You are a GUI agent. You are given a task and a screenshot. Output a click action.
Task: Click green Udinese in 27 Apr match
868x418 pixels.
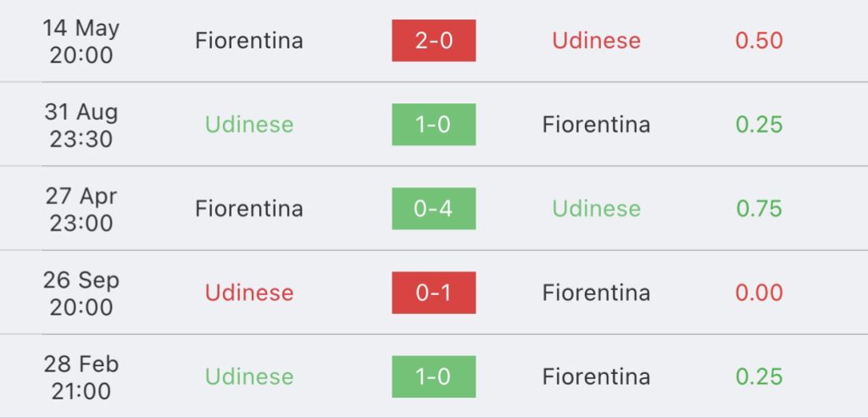[596, 209]
